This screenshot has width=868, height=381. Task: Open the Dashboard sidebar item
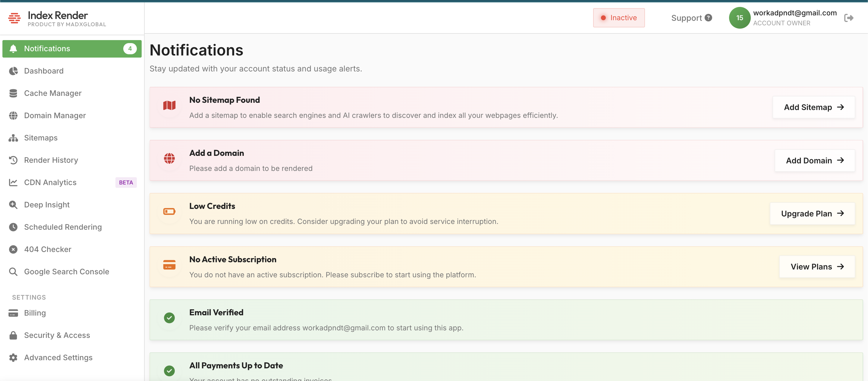coord(43,71)
